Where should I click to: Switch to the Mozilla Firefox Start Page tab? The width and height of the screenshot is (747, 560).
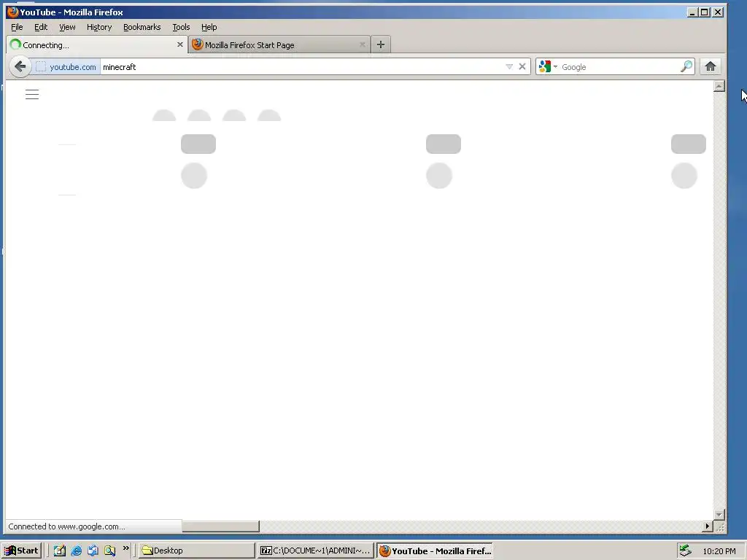[279, 44]
